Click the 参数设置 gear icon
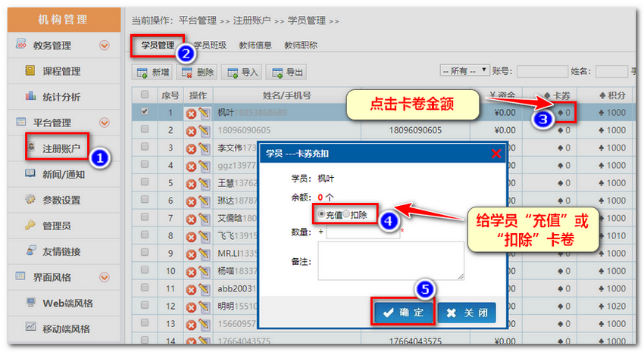Image resolution: width=644 pixels, height=352 pixels. (x=30, y=200)
